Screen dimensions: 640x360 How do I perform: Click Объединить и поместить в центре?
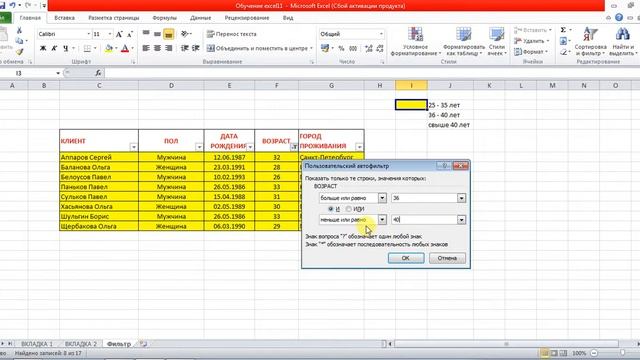(x=258, y=48)
